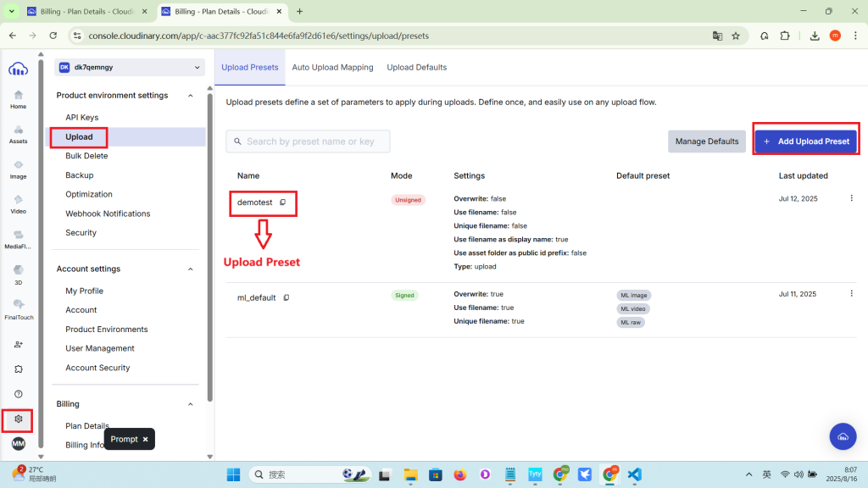
Task: Collapse Billing section
Action: pyautogui.click(x=191, y=404)
